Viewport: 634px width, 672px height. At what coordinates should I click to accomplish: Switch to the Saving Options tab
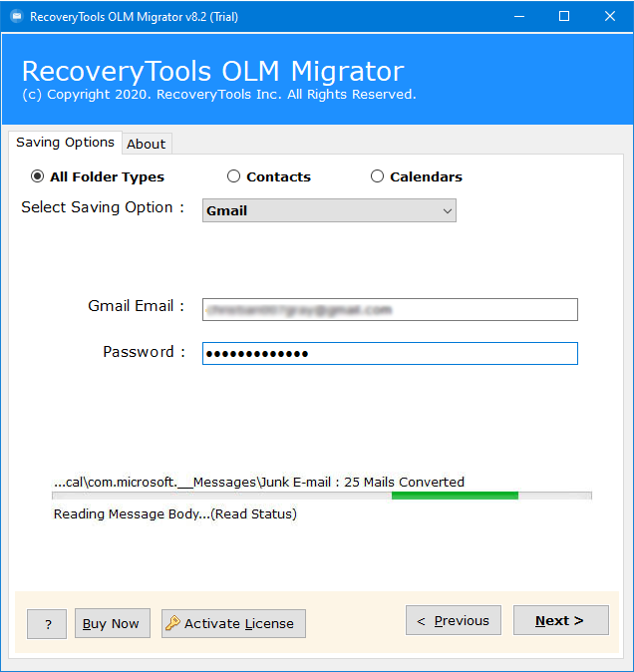(x=65, y=143)
